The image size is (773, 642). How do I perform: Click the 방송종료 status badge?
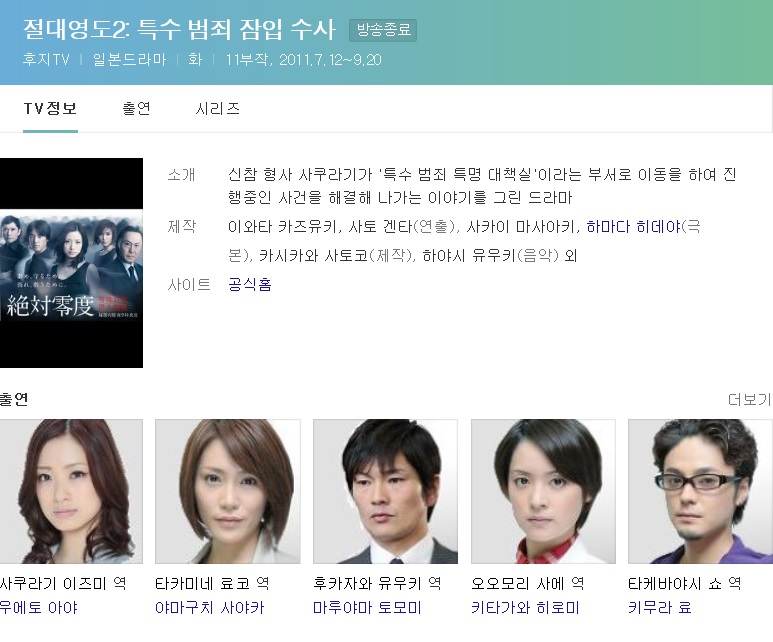tap(383, 30)
